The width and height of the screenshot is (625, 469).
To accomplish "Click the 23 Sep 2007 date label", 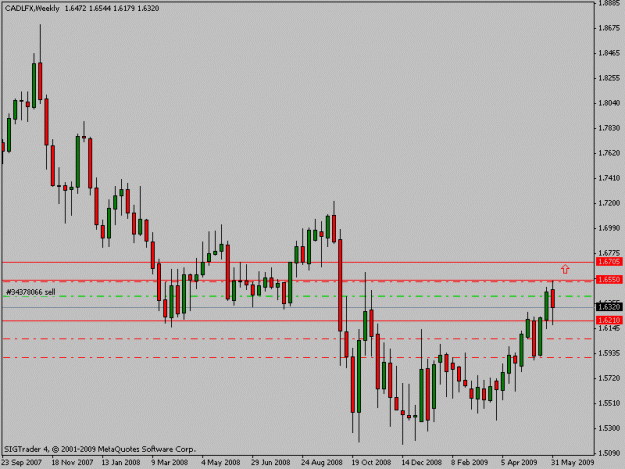I will click(22, 463).
